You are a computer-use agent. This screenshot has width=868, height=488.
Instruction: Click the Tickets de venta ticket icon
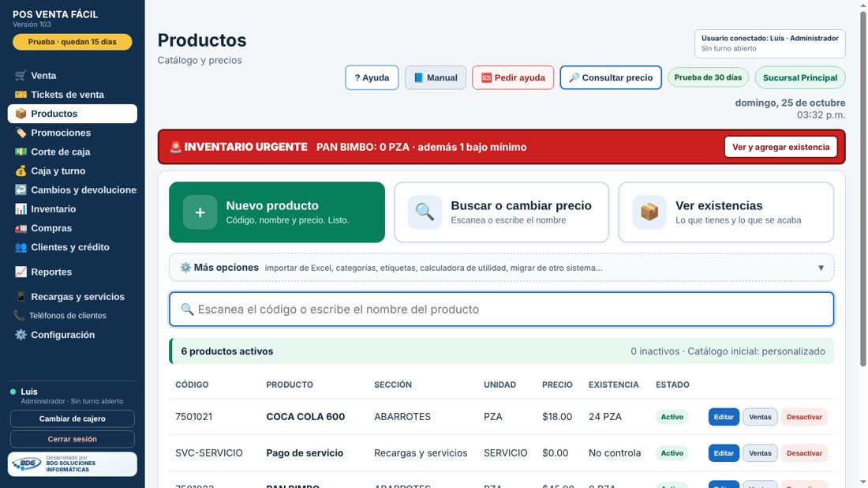[21, 95]
